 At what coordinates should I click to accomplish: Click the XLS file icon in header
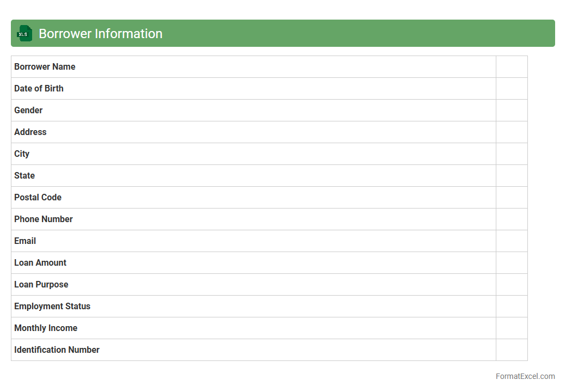(24, 34)
